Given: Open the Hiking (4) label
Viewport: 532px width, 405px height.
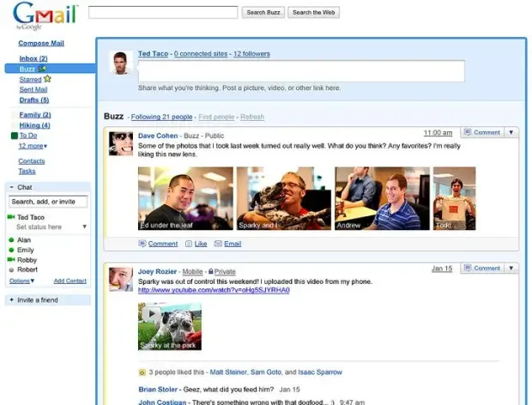Looking at the screenshot, I should (x=34, y=125).
